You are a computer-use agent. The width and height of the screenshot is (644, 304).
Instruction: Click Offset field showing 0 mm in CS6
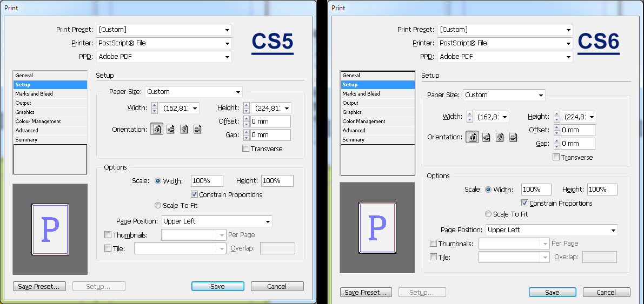point(578,130)
